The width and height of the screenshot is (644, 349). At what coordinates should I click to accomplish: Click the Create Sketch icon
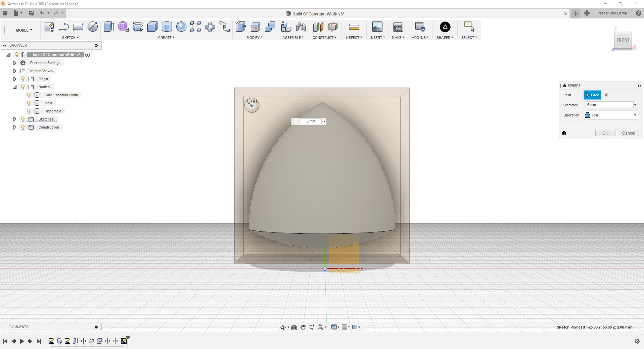click(x=49, y=27)
